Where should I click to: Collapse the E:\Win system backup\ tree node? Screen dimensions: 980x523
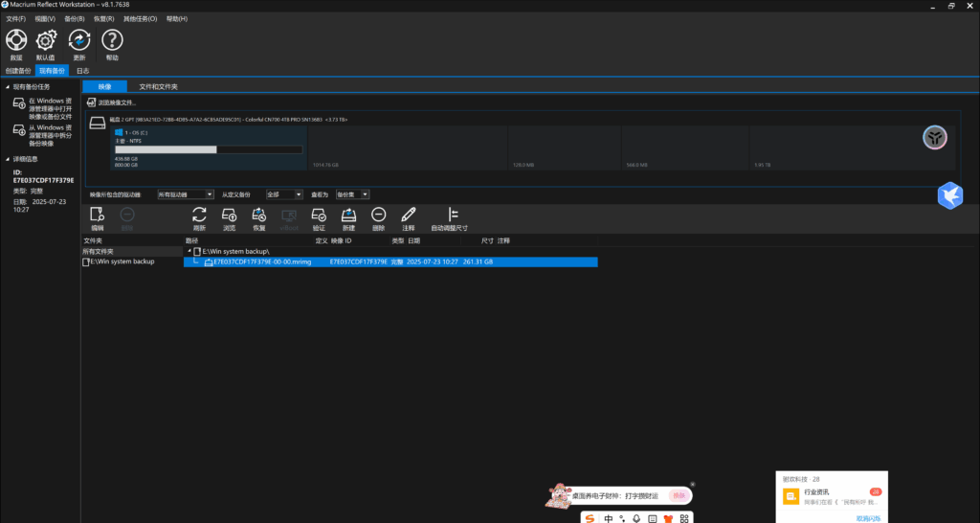(x=189, y=251)
